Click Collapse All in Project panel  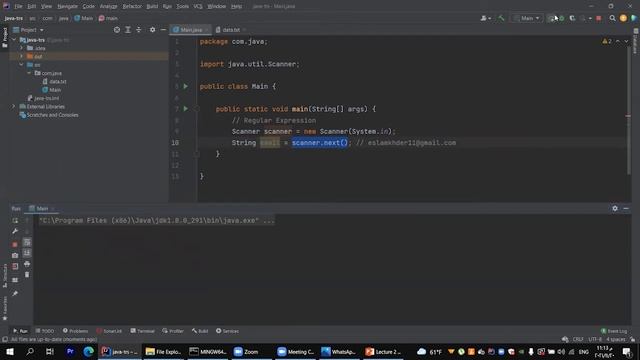pyautogui.click(x=139, y=30)
